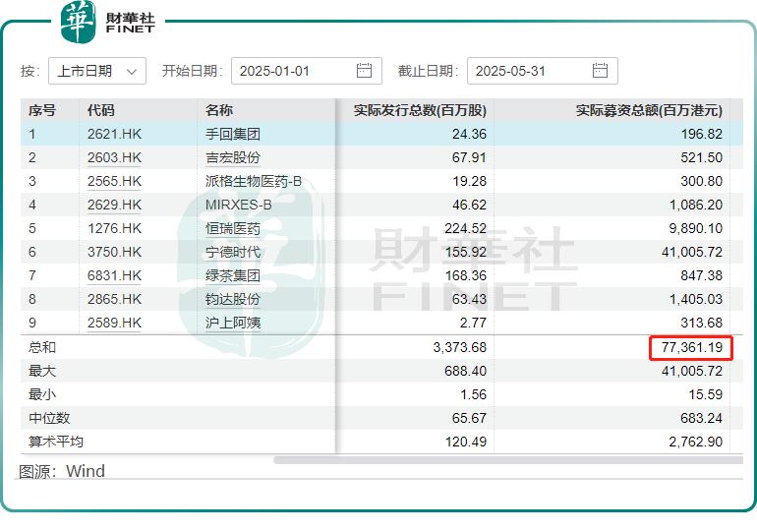Select total raised sum 77,361.19
757x532 pixels.
point(692,347)
